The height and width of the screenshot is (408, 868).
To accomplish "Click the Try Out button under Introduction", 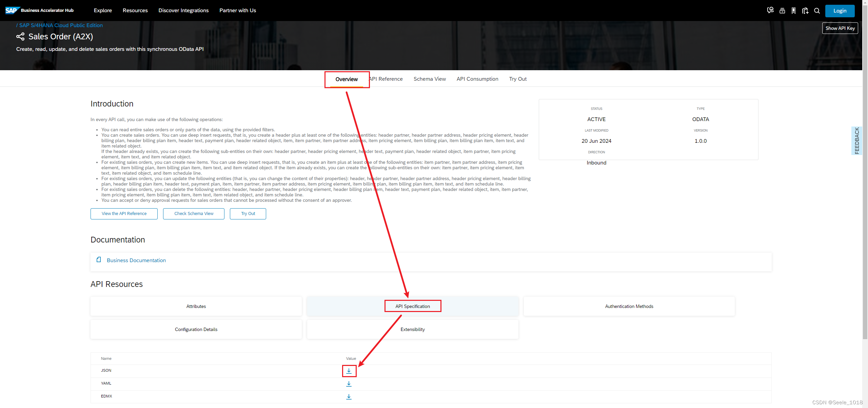I will click(248, 214).
